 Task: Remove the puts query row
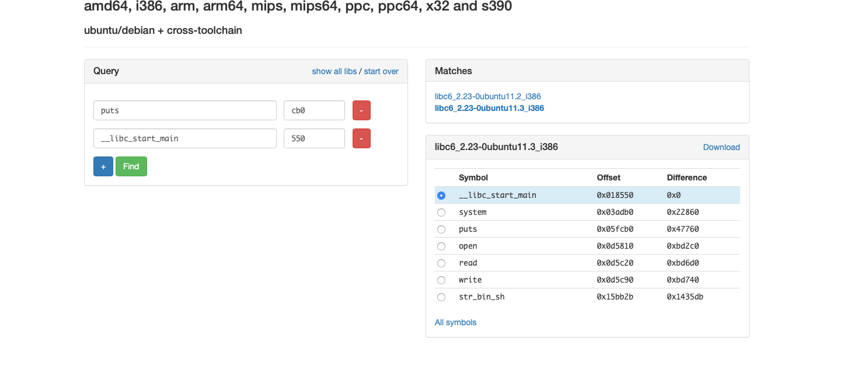361,110
